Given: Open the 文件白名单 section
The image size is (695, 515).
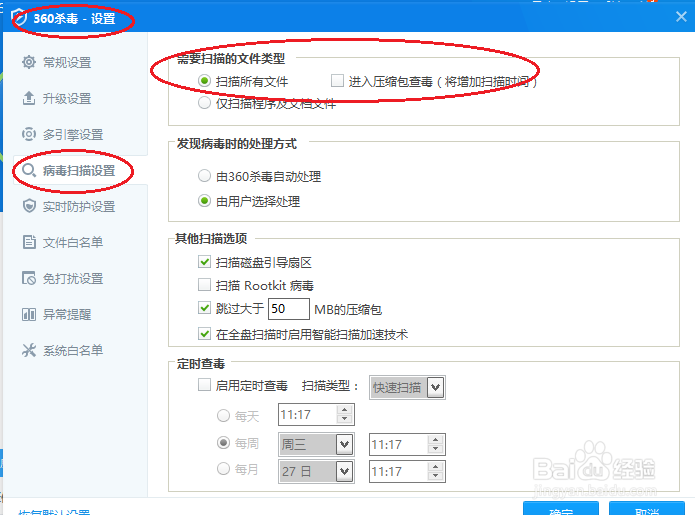Looking at the screenshot, I should click(73, 242).
